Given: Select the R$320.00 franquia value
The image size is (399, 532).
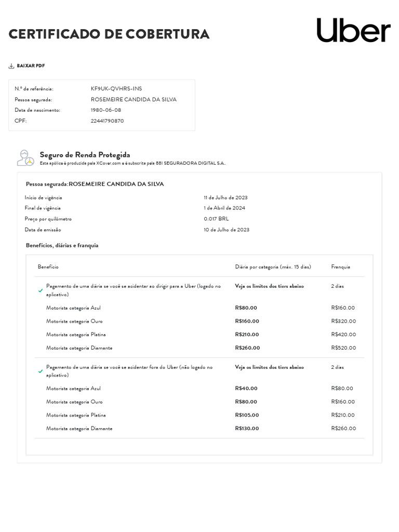Looking at the screenshot, I should (343, 321).
